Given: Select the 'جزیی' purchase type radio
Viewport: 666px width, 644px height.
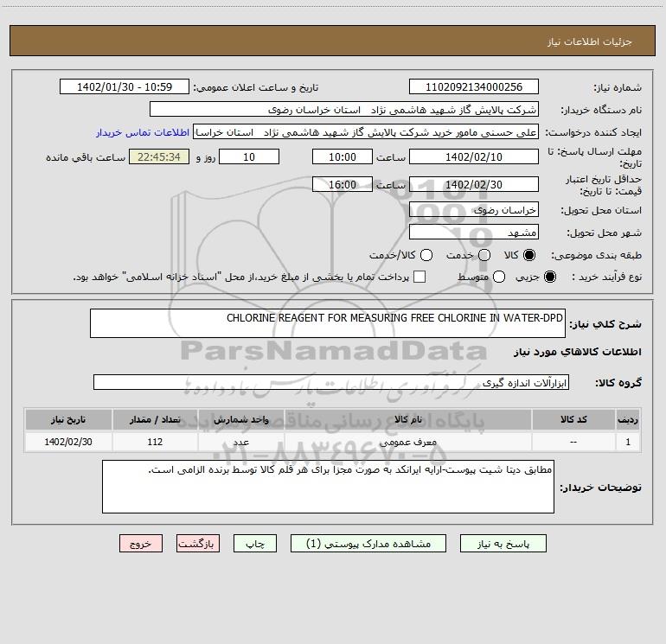Looking at the screenshot, I should 552,277.
